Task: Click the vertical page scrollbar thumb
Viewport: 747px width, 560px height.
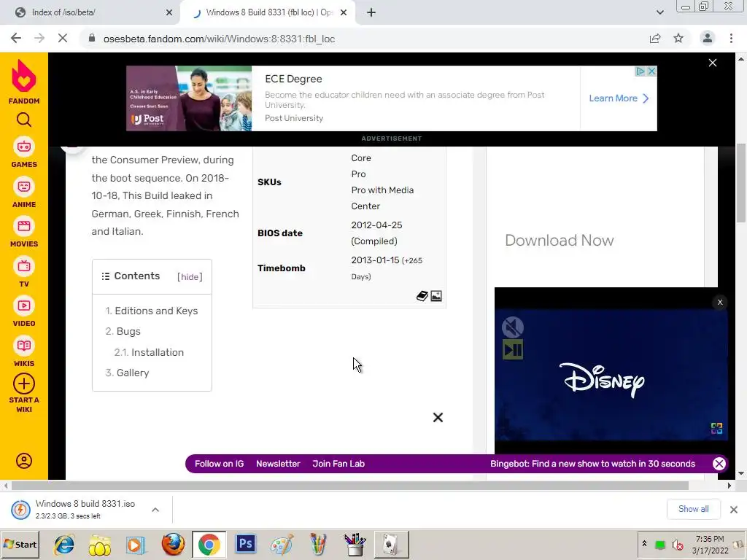Action: coord(741,183)
